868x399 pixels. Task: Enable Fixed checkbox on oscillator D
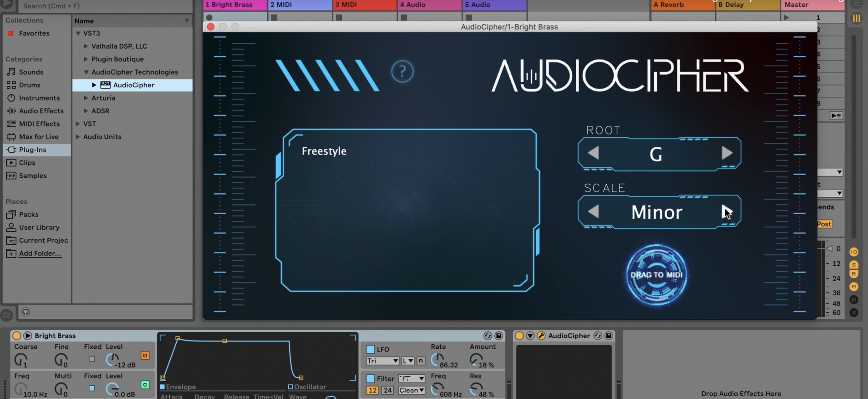pos(92,359)
